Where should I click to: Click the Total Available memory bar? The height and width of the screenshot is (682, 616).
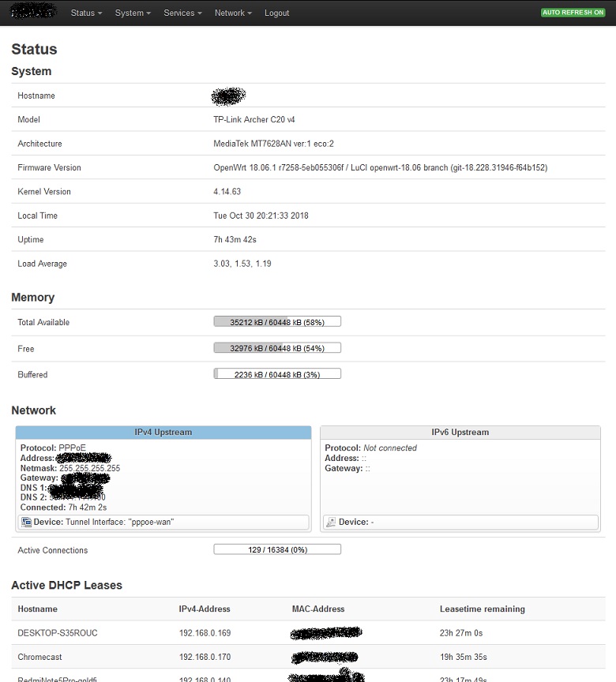tap(277, 322)
